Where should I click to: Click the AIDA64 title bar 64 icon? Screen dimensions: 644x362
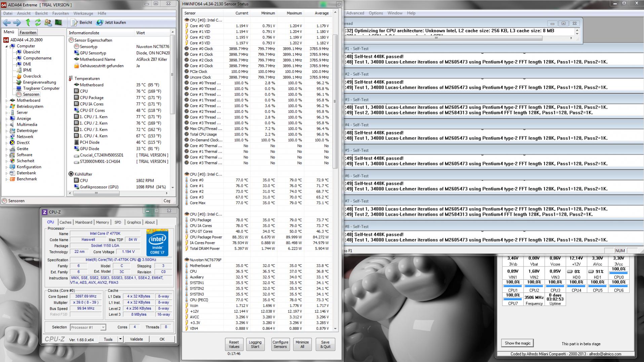click(4, 5)
